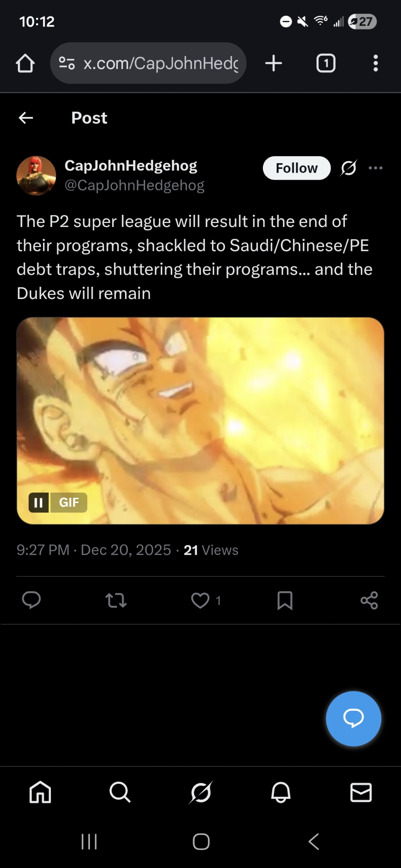
Task: Open Messages envelope tab
Action: pyautogui.click(x=361, y=792)
